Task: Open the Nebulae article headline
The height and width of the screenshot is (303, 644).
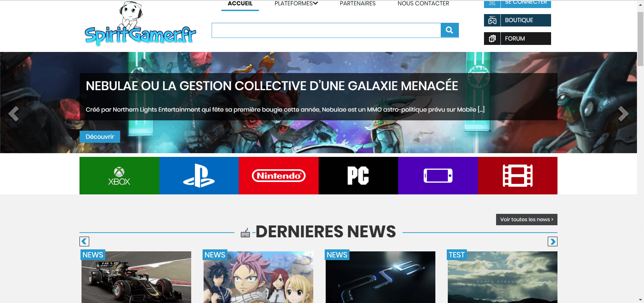Action: [272, 86]
